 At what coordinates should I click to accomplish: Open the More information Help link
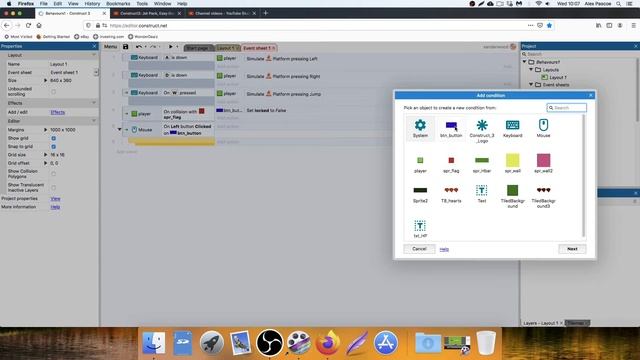(55, 207)
